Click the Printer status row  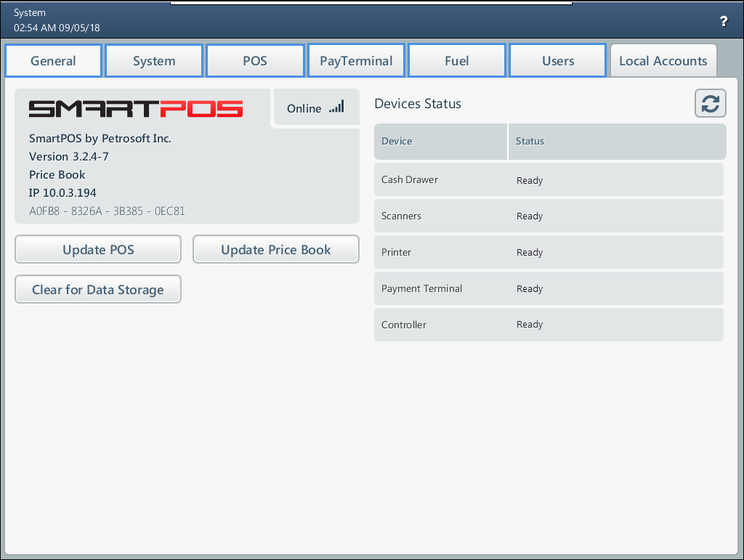point(549,252)
